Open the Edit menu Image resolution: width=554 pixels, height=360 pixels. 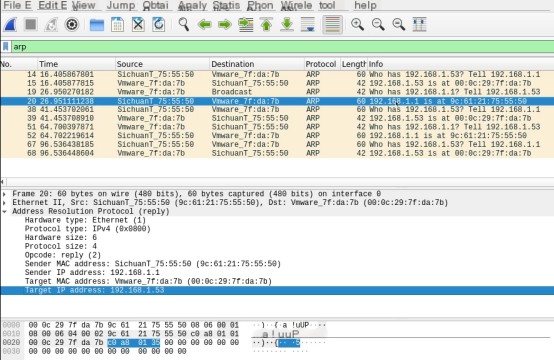coord(52,5)
